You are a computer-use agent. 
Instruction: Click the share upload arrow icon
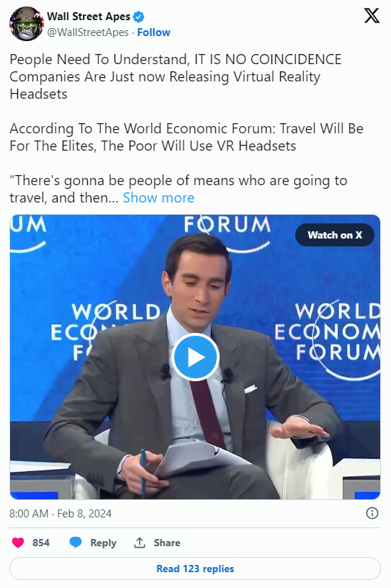point(140,543)
